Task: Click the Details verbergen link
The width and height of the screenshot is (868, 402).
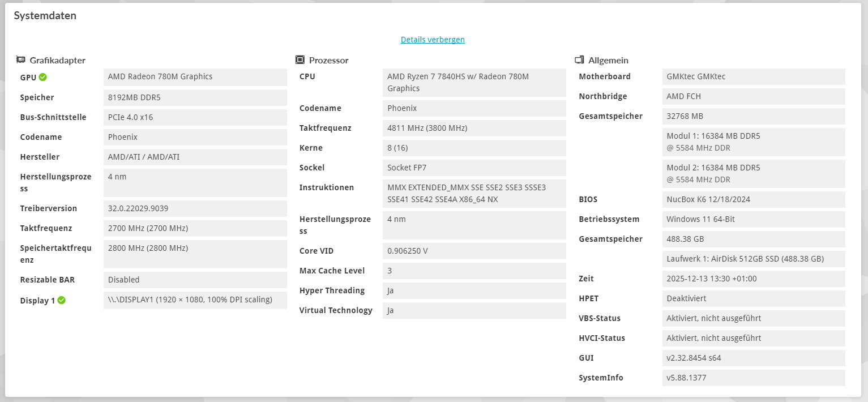Action: tap(433, 40)
